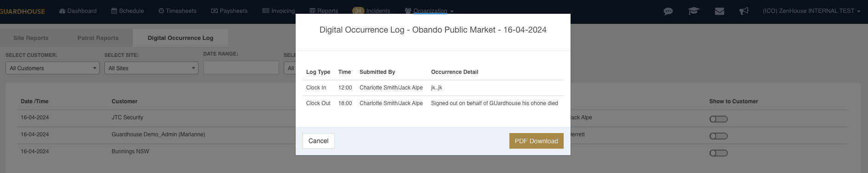The width and height of the screenshot is (868, 173).
Task: Open the Invoicing menu item
Action: pos(279,11)
